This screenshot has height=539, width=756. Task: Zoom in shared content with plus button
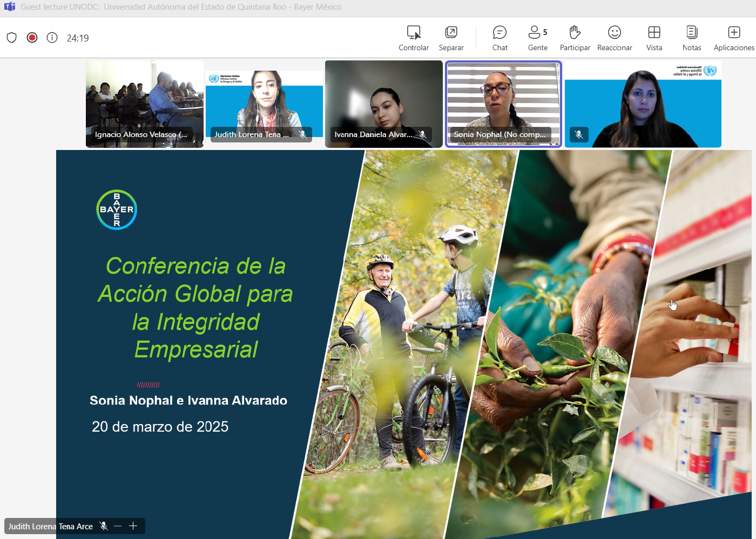pos(133,526)
